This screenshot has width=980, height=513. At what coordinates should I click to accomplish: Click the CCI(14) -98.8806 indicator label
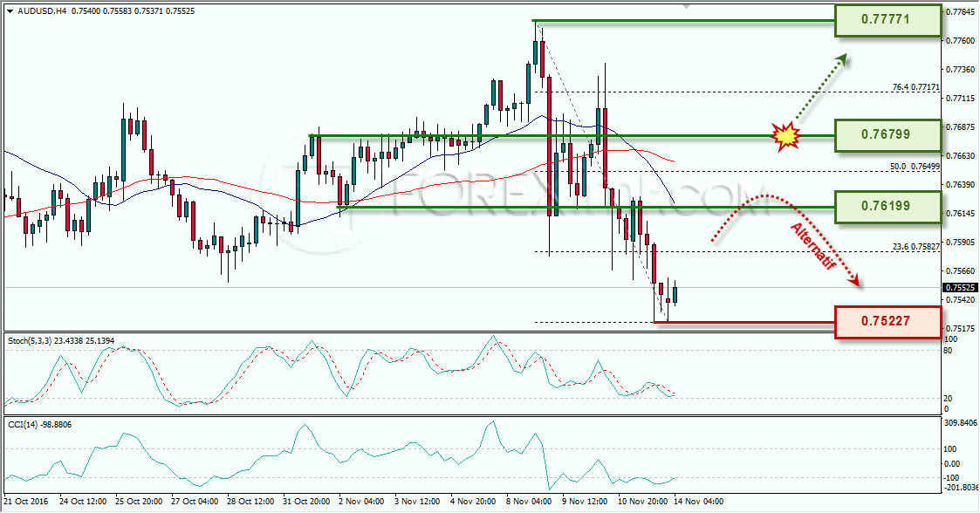[39, 425]
